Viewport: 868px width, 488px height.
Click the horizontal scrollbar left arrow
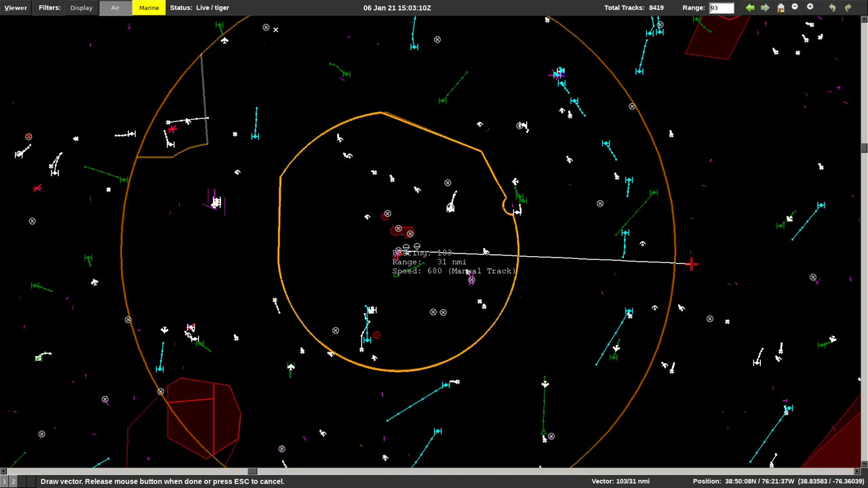tap(3, 471)
